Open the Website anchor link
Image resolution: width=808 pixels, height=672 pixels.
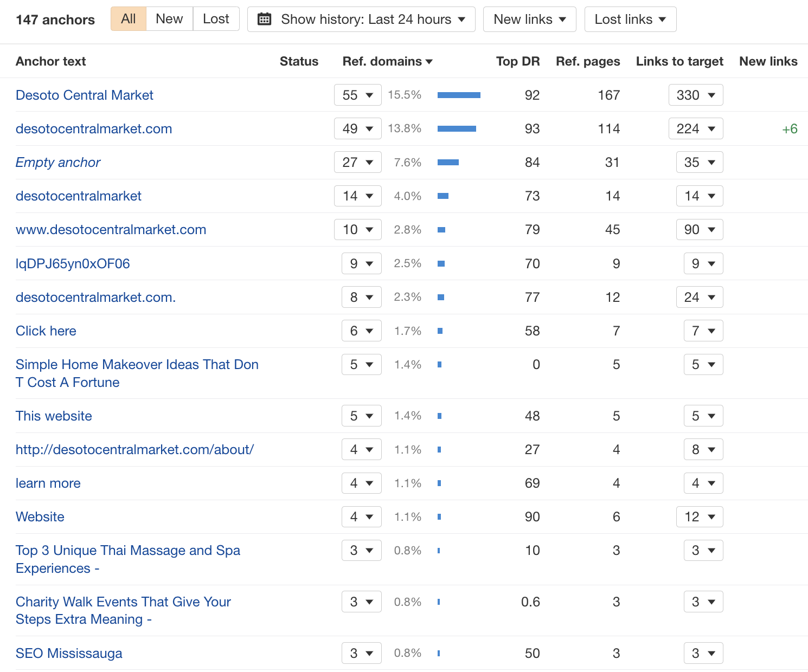(40, 516)
